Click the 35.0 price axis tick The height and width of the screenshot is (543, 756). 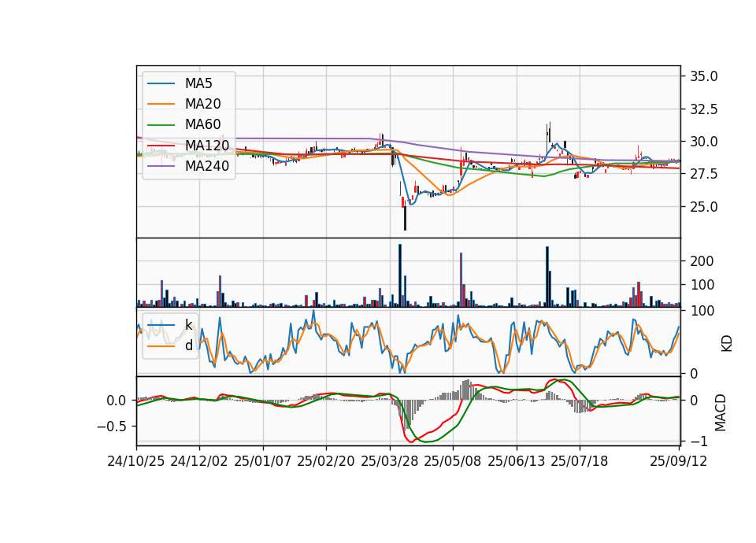pyautogui.click(x=704, y=76)
